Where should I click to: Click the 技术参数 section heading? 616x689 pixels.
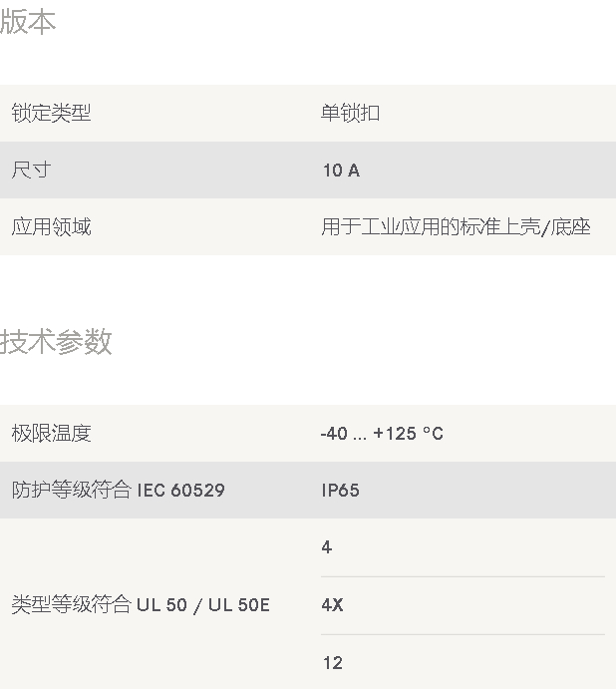click(56, 342)
